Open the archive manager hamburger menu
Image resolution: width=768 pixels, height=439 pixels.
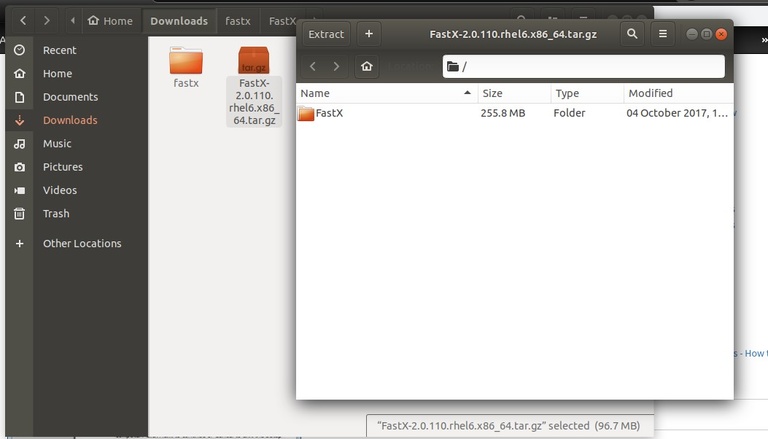click(662, 34)
